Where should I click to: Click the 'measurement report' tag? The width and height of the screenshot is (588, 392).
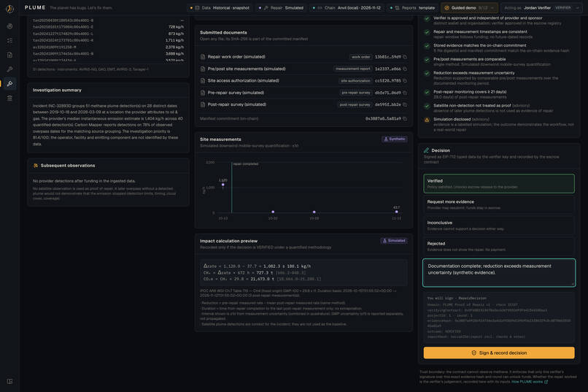pos(352,69)
